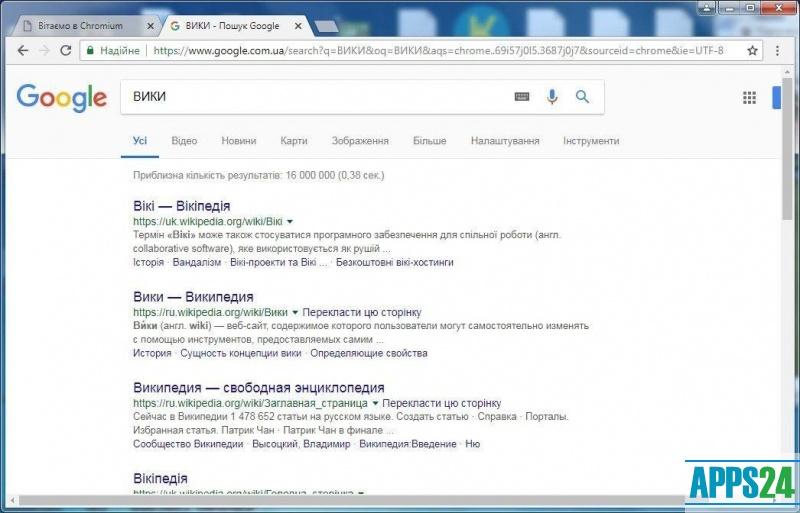
Task: Click Перекласти цю сторінку for Вики result
Action: (x=362, y=312)
